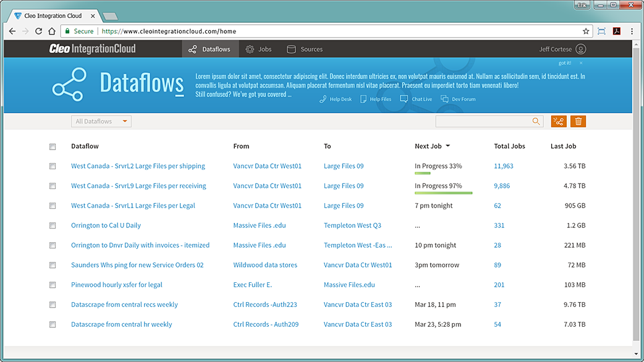Click the 33% progress bar

[423, 173]
